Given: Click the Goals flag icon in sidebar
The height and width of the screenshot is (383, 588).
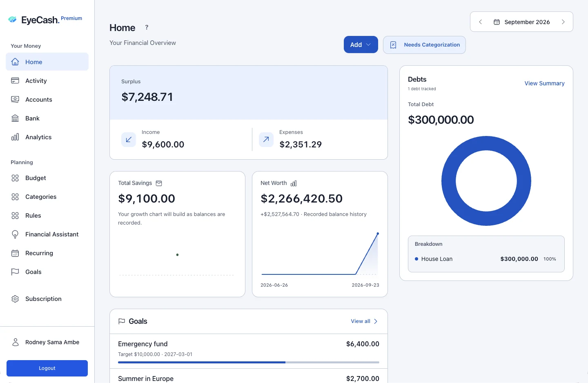Looking at the screenshot, I should [15, 272].
